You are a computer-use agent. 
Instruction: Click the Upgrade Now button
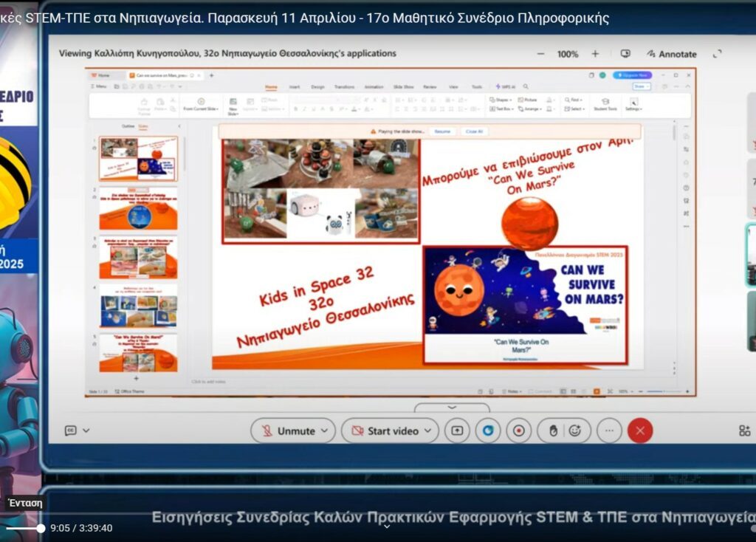[632, 75]
